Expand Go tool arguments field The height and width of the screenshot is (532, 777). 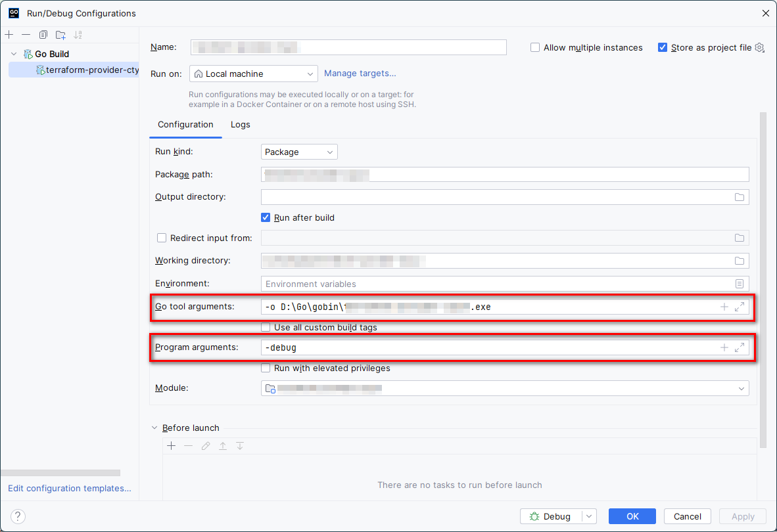[x=740, y=307]
